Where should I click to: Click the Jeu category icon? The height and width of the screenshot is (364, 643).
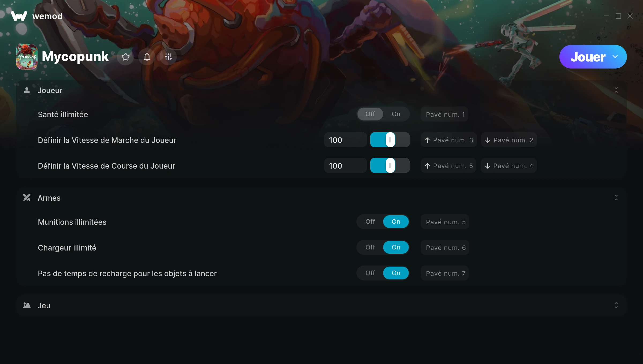27,305
